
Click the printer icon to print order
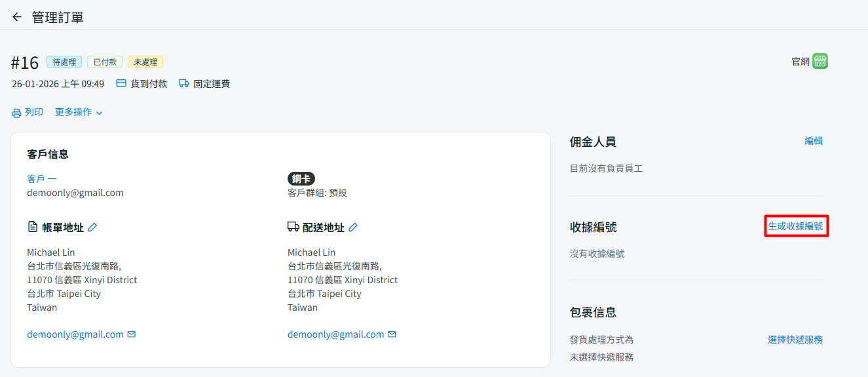tap(16, 113)
